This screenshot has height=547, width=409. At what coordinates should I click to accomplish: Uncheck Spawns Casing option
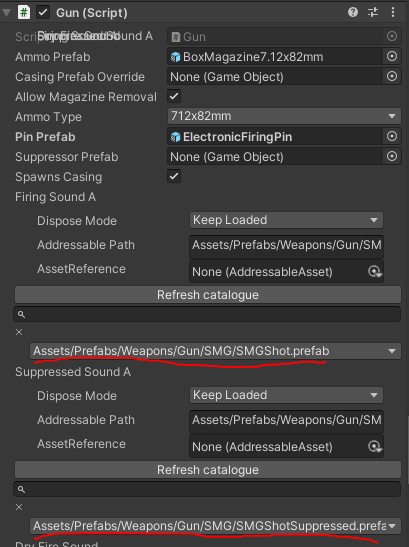174,176
